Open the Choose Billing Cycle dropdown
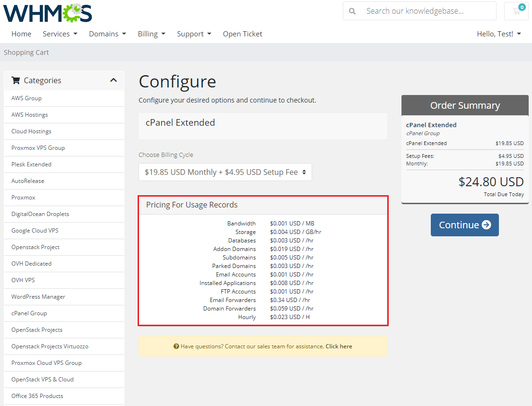Screen dimensions: 532x406 click(x=225, y=172)
